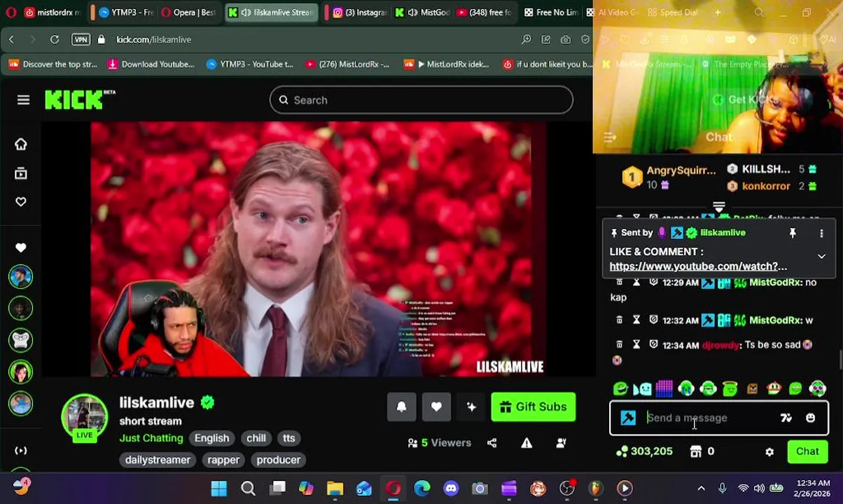Open the Kick hamburger menu
The image size is (843, 504).
coord(23,100)
